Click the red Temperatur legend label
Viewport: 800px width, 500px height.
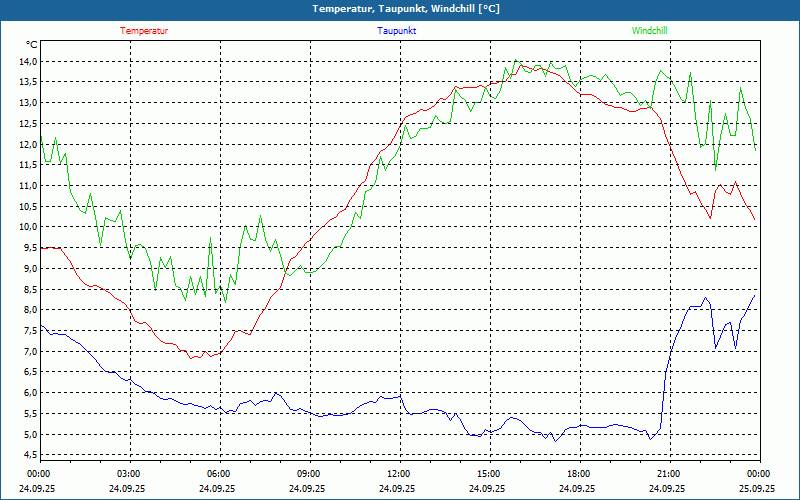[144, 31]
